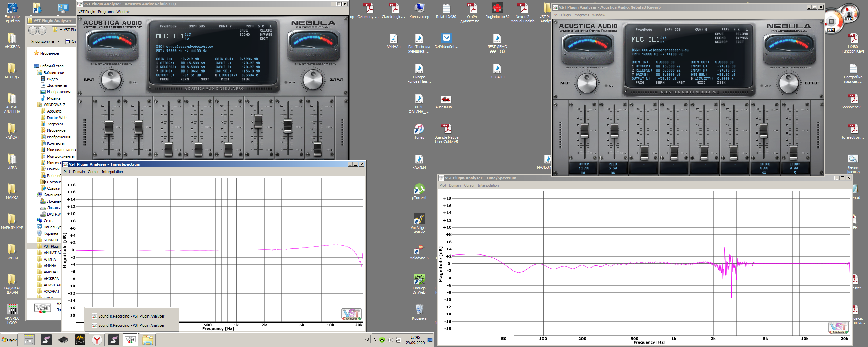Open Focusrite Liquid Mix desktop shortcut
This screenshot has height=347, width=868.
tap(12, 12)
